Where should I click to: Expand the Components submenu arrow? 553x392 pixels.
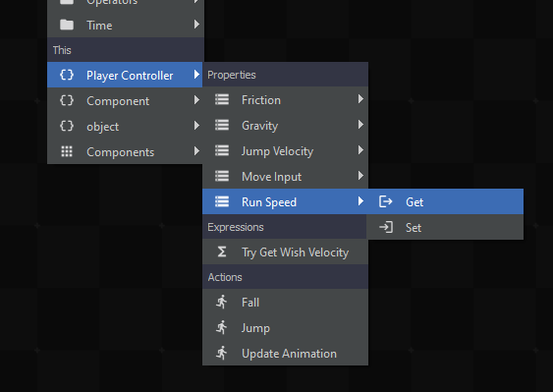(196, 151)
